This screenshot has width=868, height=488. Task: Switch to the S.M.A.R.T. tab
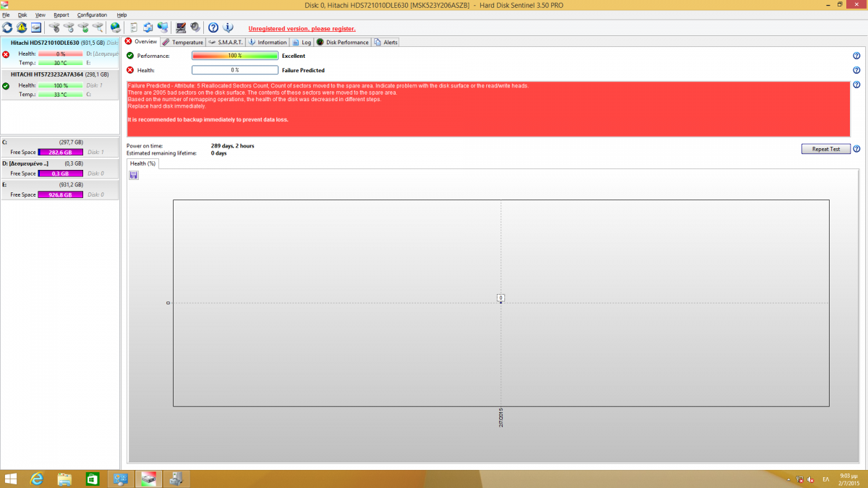(x=226, y=42)
